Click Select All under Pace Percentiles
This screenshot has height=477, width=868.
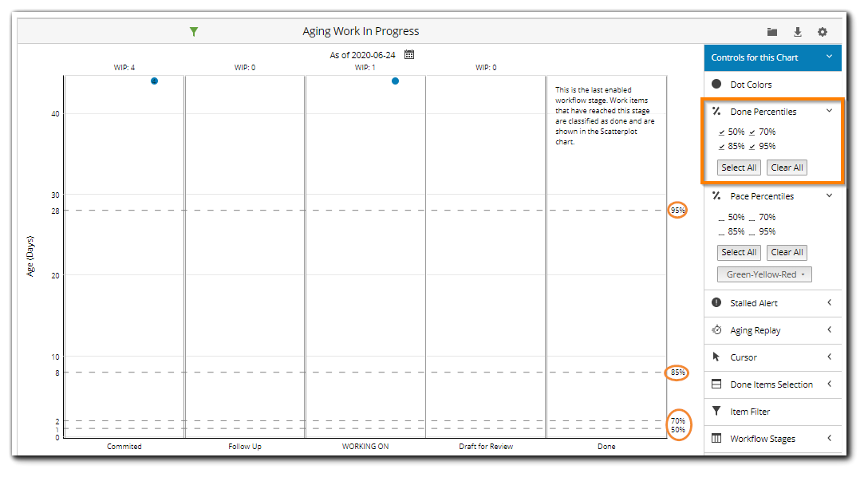pos(739,252)
